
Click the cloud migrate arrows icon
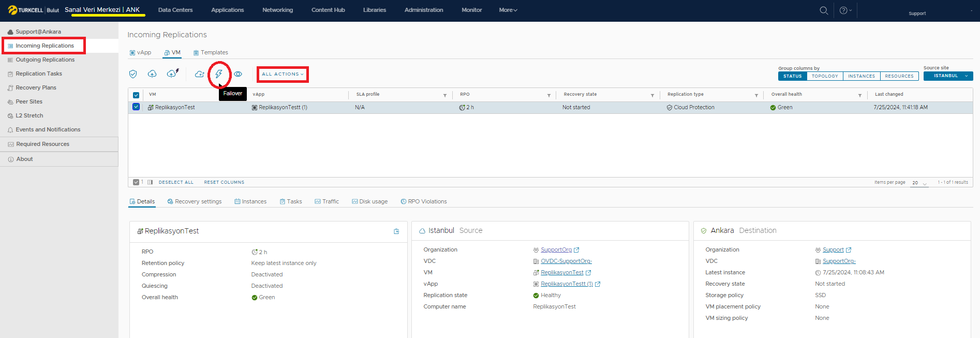click(x=199, y=74)
